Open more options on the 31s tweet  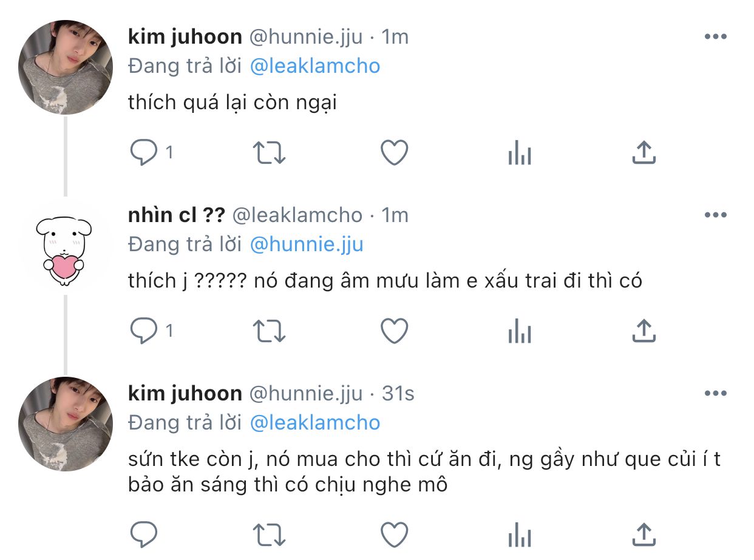715,394
